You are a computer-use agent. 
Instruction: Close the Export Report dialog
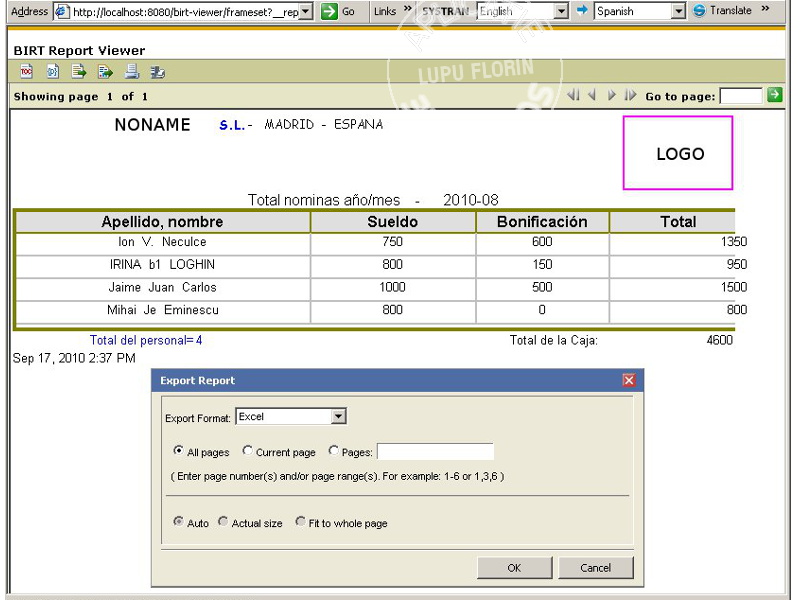coord(629,380)
